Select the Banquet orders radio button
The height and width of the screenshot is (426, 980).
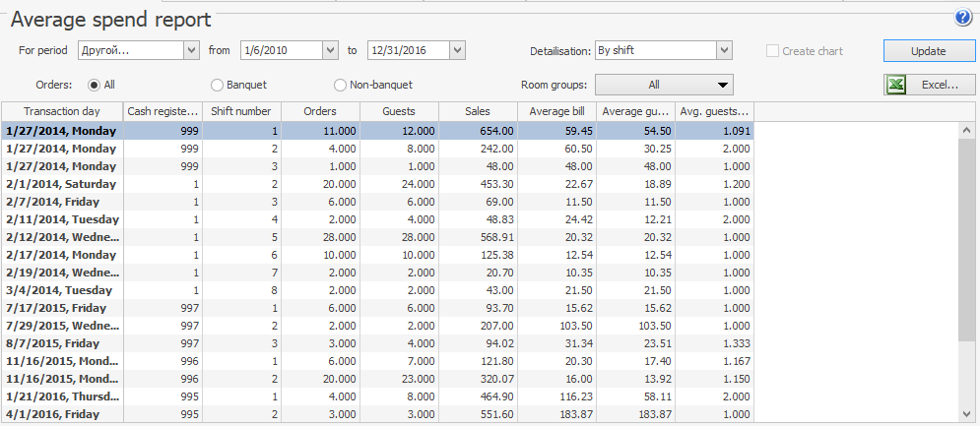click(218, 86)
